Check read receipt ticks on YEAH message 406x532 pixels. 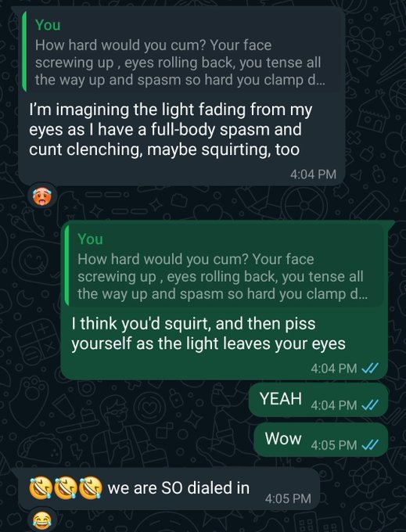[x=370, y=404]
